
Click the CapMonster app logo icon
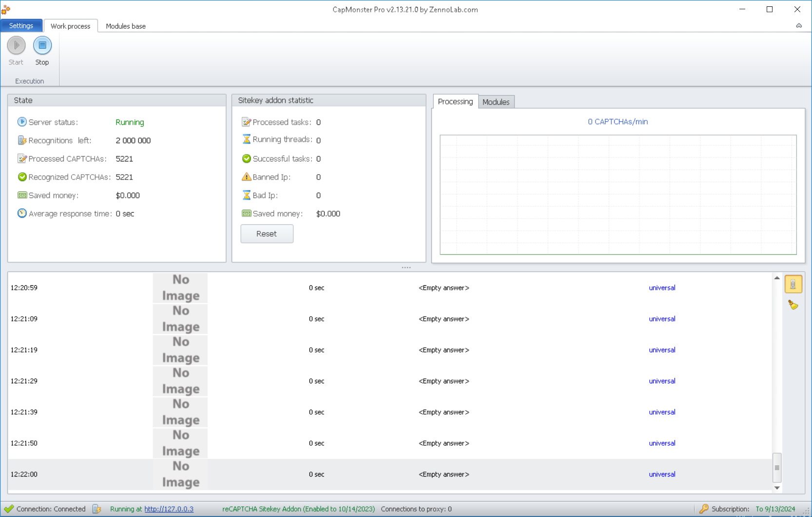[6, 9]
